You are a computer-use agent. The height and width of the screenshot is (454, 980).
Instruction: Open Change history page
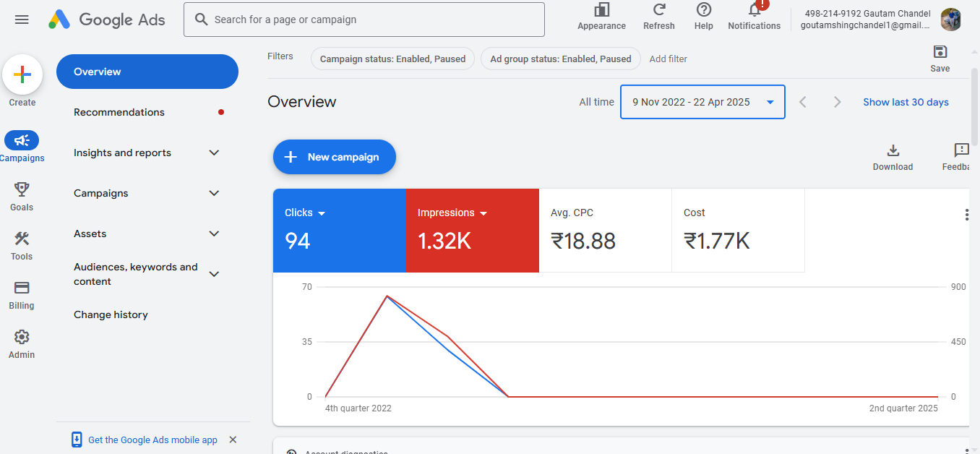(x=111, y=314)
